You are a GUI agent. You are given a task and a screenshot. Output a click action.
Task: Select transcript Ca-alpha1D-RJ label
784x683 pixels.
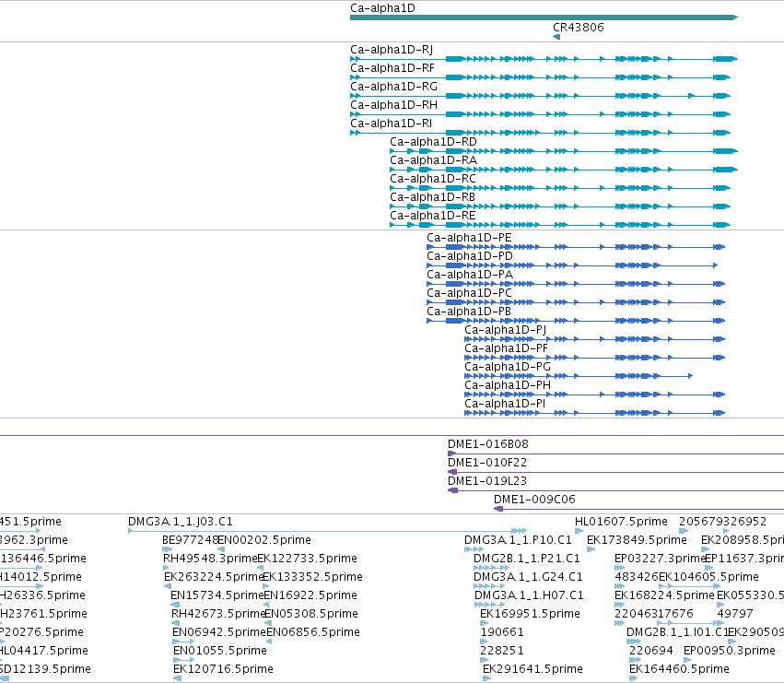392,50
